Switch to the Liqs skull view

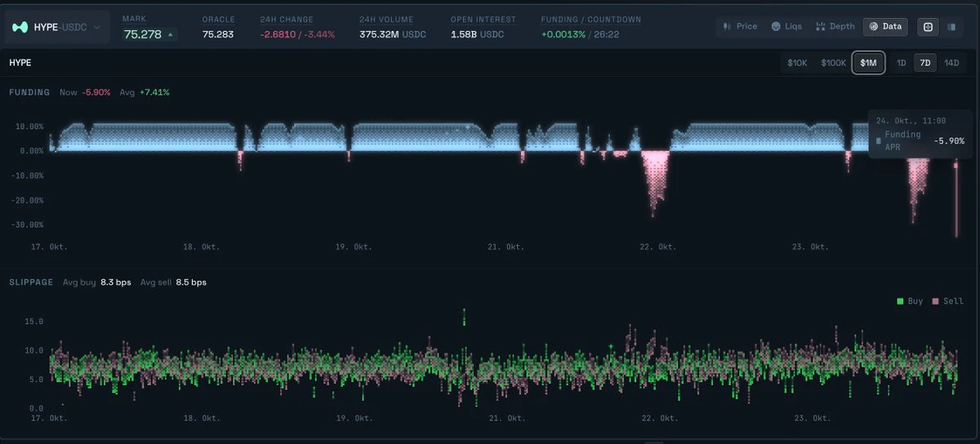click(x=788, y=26)
